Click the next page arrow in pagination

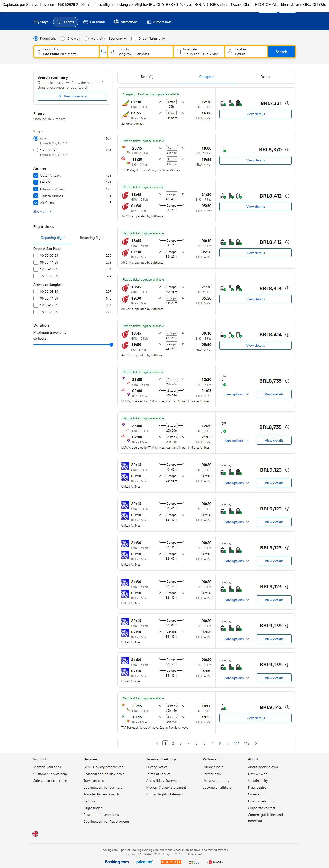point(256,743)
